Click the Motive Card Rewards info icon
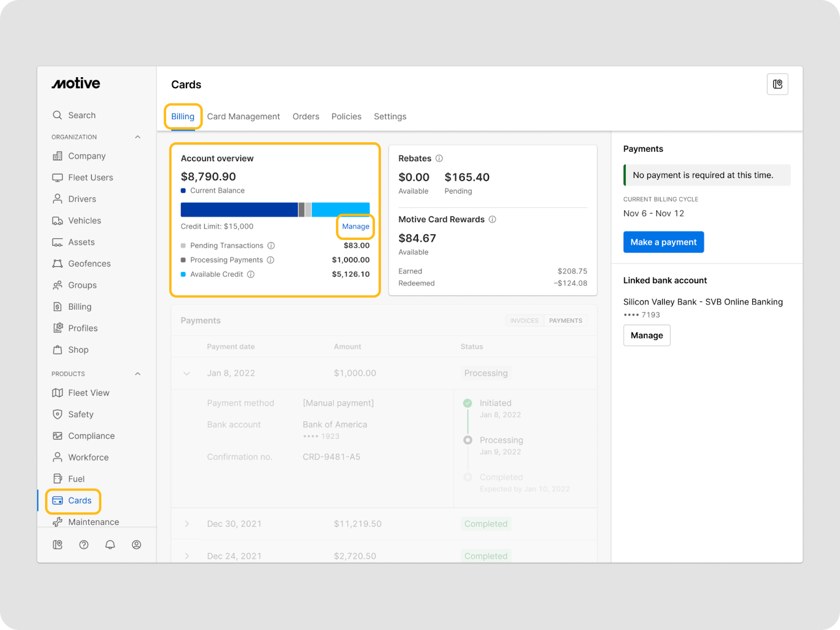 [x=492, y=219]
